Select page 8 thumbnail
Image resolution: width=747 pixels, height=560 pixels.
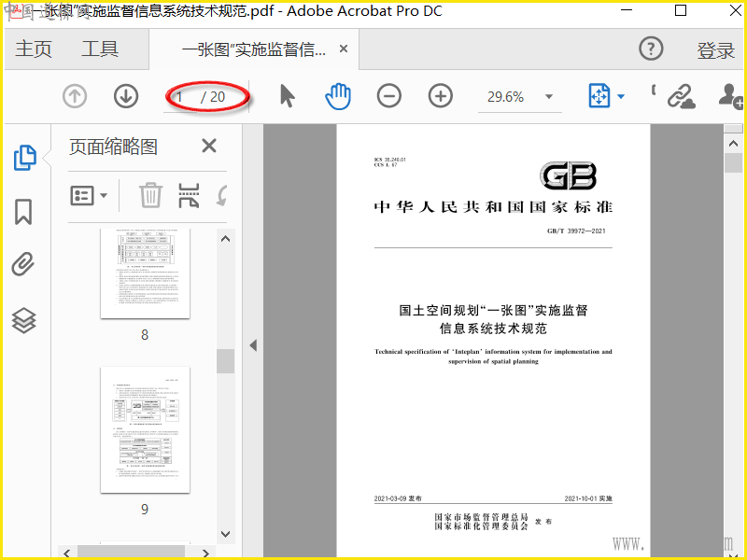point(146,273)
